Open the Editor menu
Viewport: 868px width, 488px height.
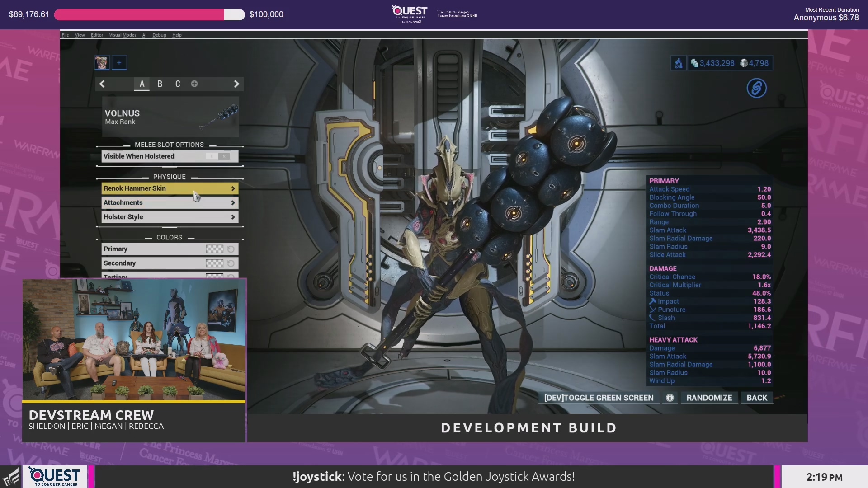[x=97, y=35]
